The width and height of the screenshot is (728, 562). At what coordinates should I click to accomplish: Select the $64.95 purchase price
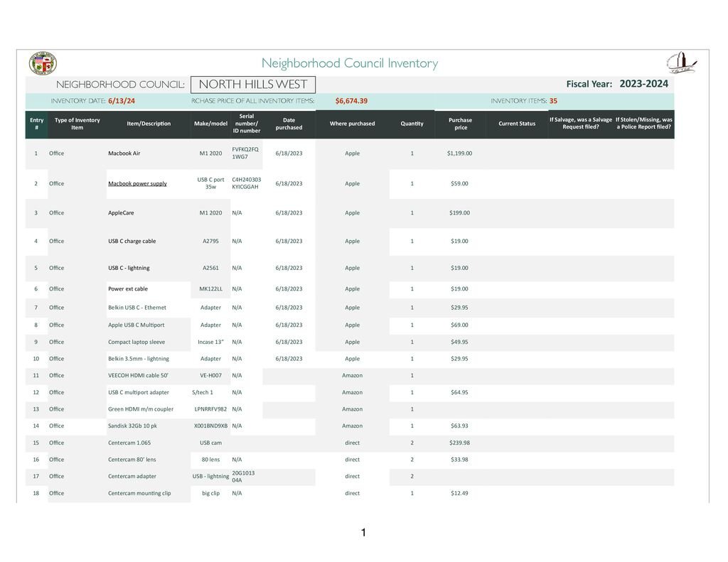[459, 392]
